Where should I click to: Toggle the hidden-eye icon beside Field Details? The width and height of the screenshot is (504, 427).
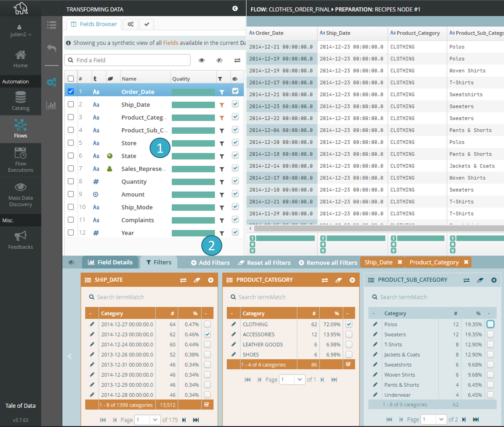coord(71,262)
